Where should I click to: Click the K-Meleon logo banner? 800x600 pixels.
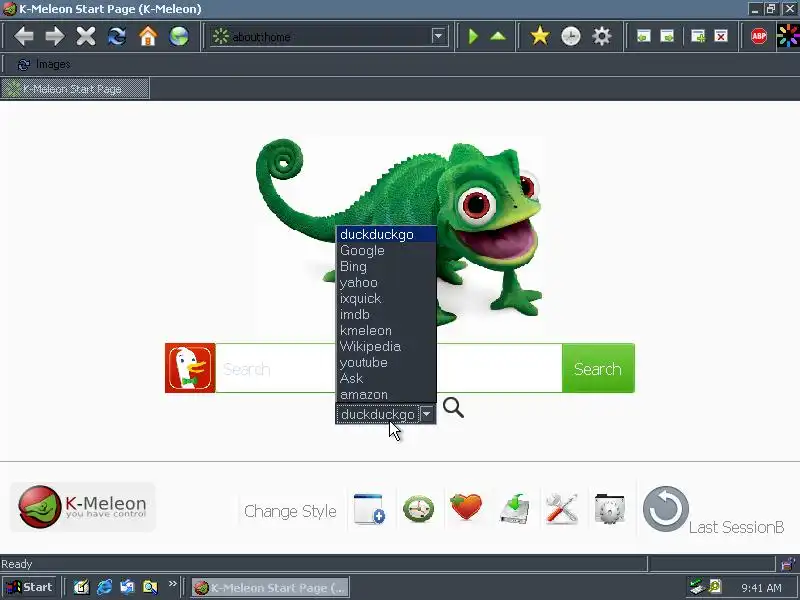(x=83, y=507)
